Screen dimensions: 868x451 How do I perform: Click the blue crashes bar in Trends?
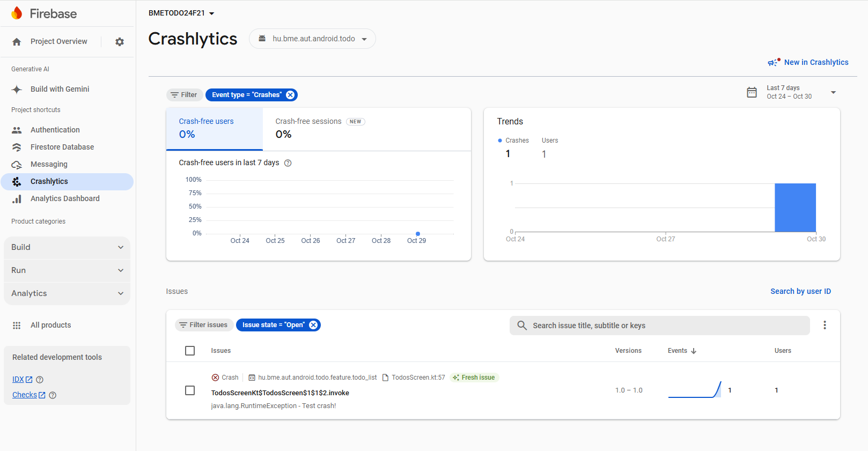coord(795,208)
